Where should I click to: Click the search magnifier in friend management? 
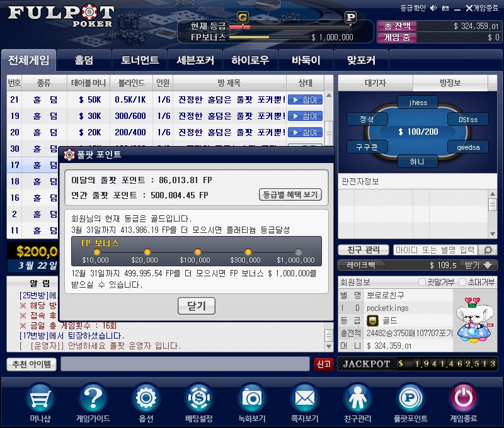coord(488,250)
